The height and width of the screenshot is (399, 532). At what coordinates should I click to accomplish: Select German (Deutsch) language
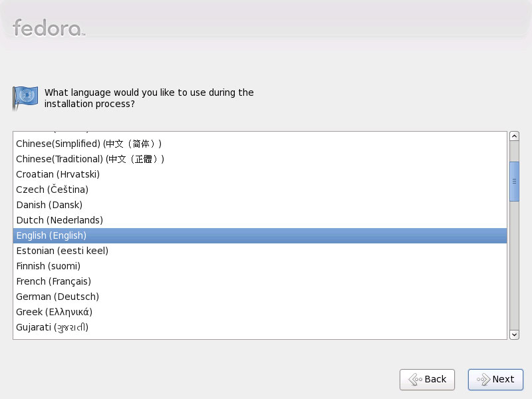point(260,297)
